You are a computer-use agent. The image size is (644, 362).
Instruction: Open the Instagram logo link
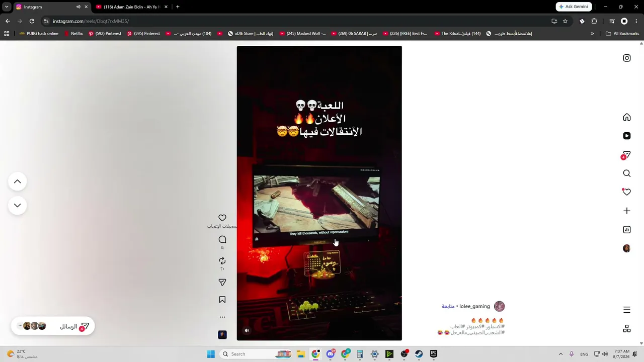click(x=627, y=58)
